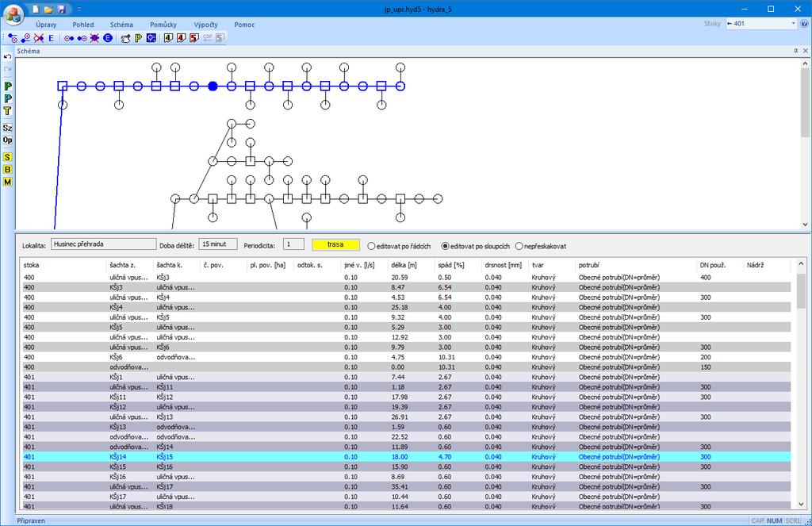The image size is (812, 526).
Task: Open the Schéma menu
Action: (121, 25)
